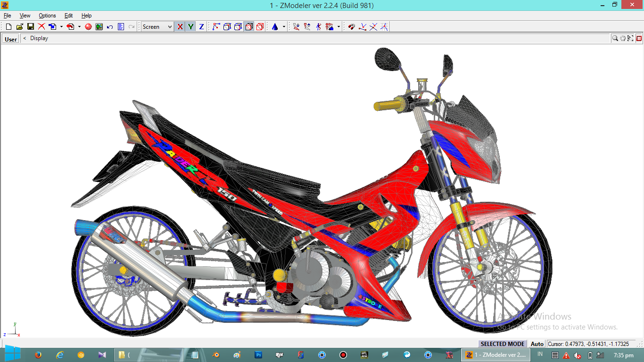644x362 pixels.
Task: Click the grayed-out Redo arrow icon
Action: (132, 27)
